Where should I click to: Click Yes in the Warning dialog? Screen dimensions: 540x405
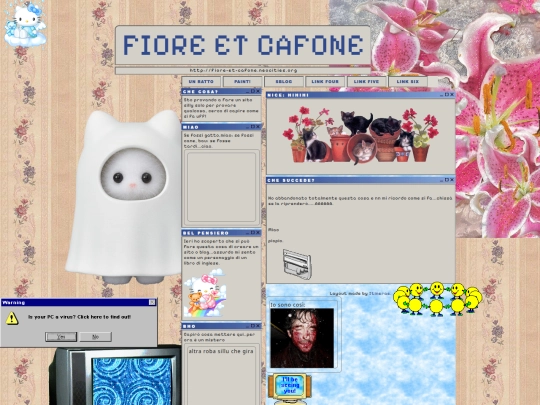61,337
